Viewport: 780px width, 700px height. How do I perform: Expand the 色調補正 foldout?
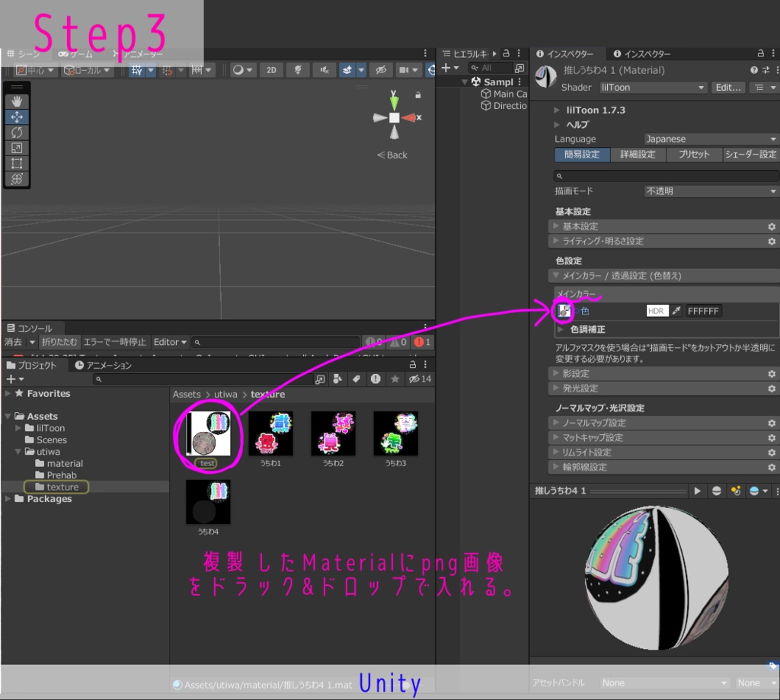(x=561, y=329)
